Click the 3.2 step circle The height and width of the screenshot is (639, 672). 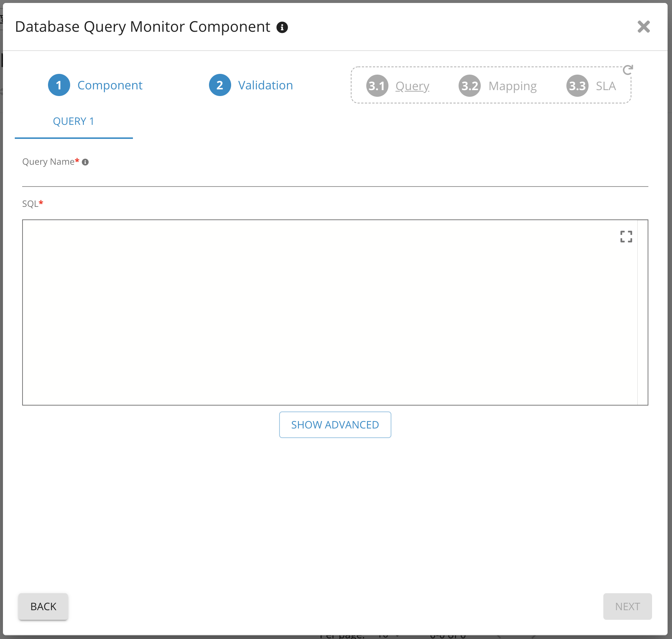pos(470,86)
